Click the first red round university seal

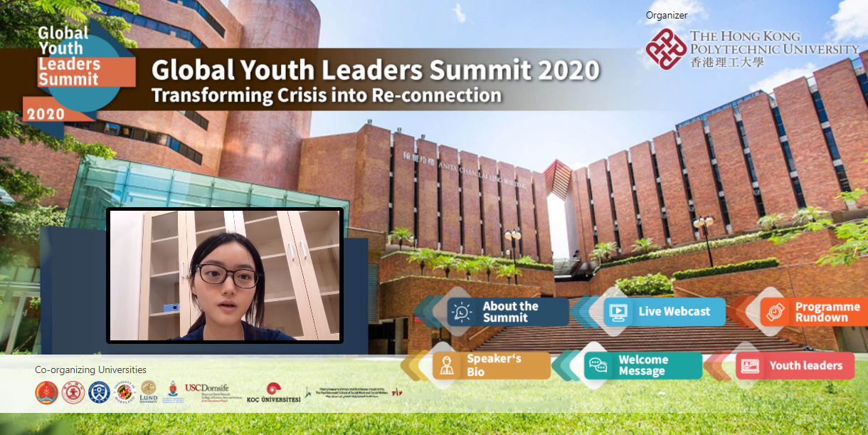(x=46, y=392)
